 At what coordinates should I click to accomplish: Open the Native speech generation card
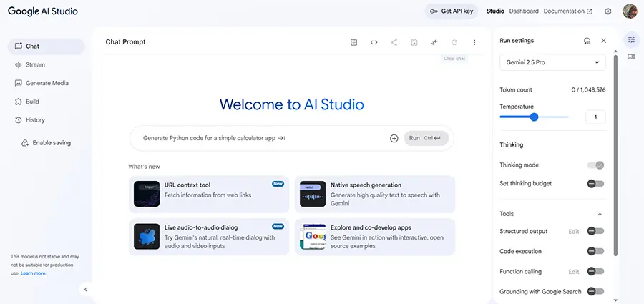click(374, 194)
